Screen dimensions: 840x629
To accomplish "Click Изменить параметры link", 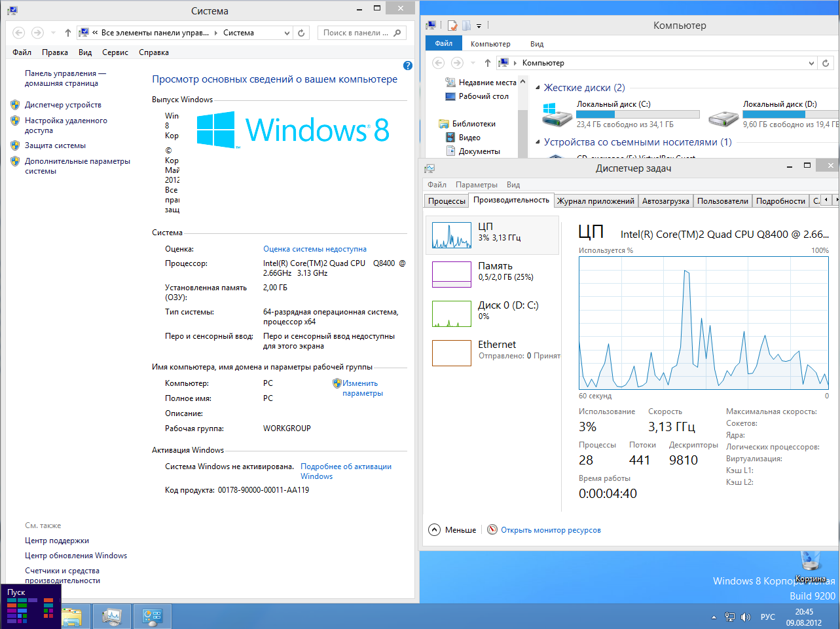I will [361, 389].
